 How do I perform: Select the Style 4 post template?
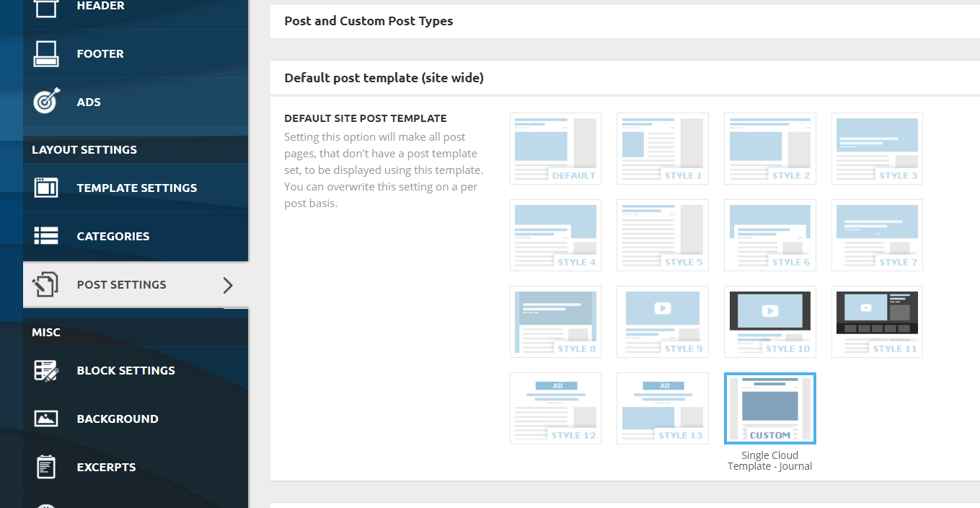click(555, 235)
